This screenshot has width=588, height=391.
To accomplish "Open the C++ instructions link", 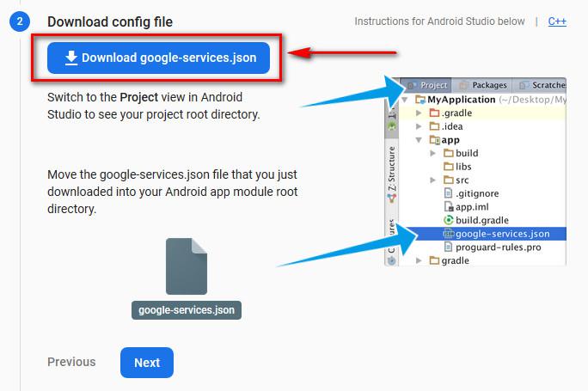I will [557, 21].
